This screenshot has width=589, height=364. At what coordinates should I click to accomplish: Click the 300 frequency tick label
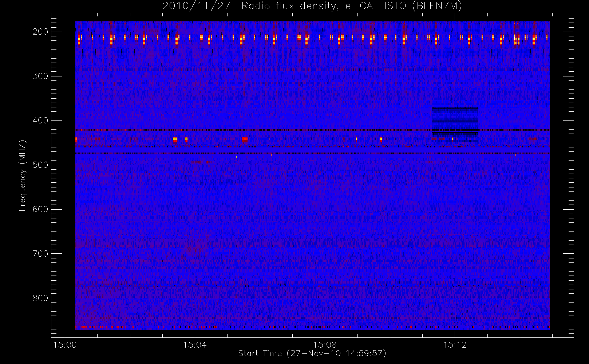pyautogui.click(x=40, y=76)
